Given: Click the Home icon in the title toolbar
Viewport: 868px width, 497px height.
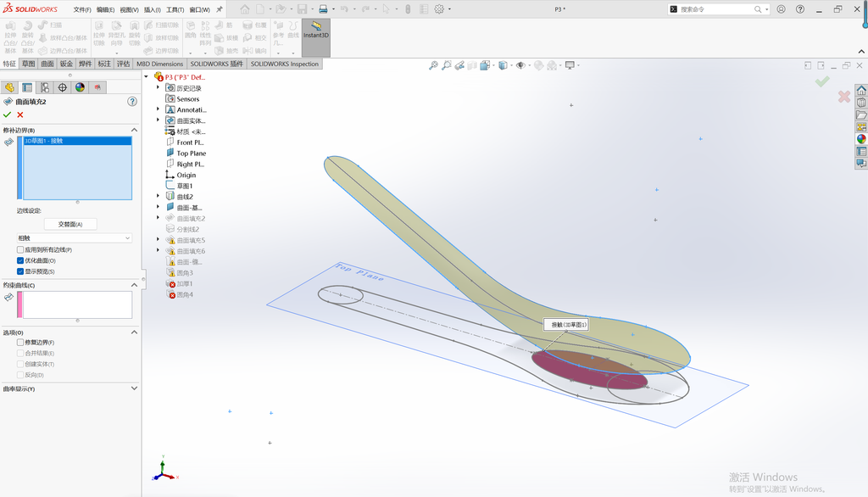Looking at the screenshot, I should coord(245,9).
